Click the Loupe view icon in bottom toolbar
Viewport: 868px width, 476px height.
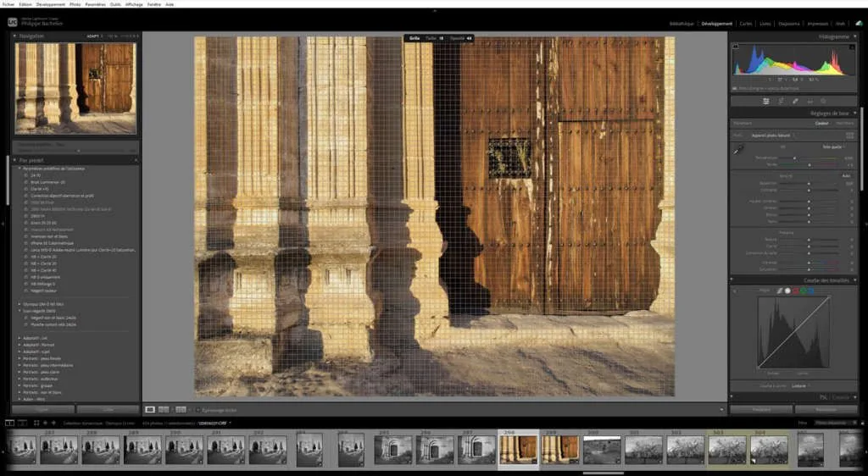point(150,409)
